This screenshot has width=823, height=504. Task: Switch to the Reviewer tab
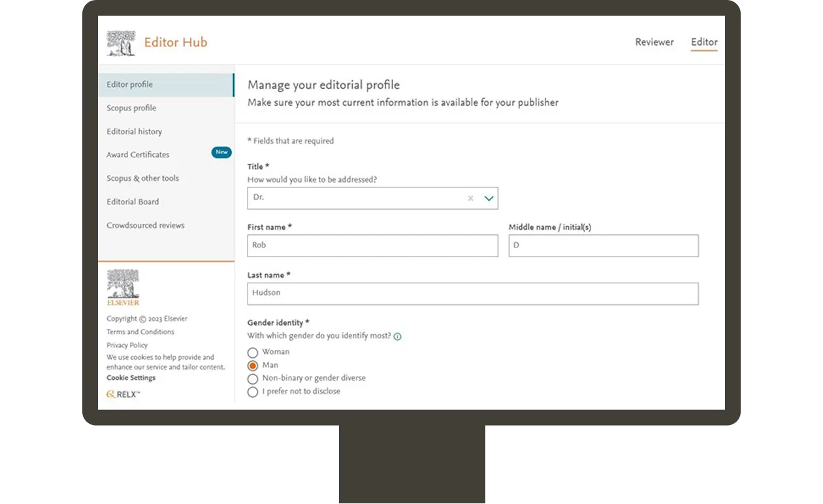pyautogui.click(x=654, y=42)
